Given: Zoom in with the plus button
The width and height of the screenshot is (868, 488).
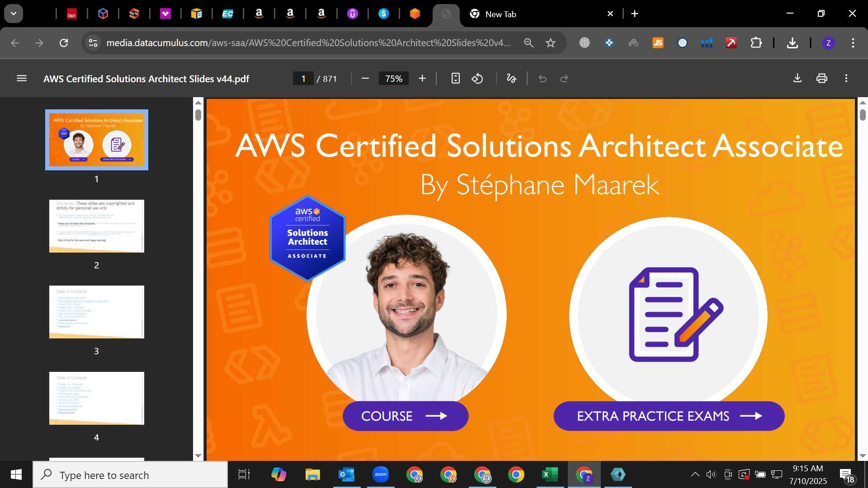Looking at the screenshot, I should point(422,79).
